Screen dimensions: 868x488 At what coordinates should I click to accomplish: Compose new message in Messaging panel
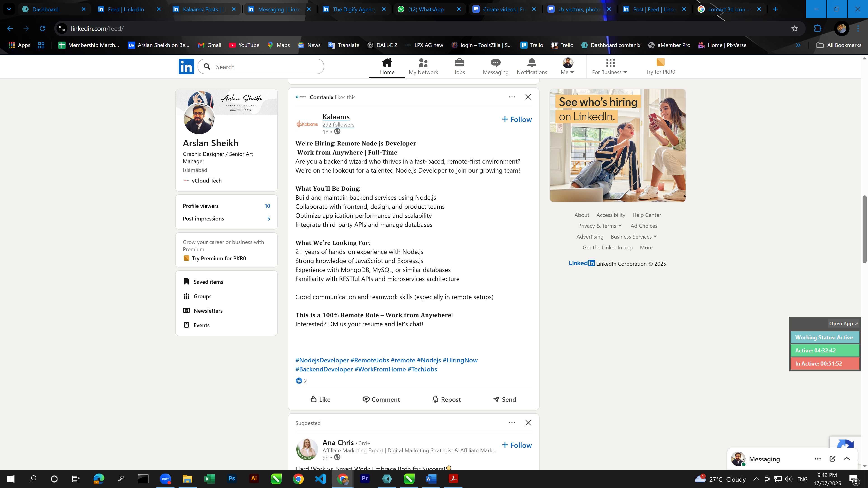tap(832, 459)
